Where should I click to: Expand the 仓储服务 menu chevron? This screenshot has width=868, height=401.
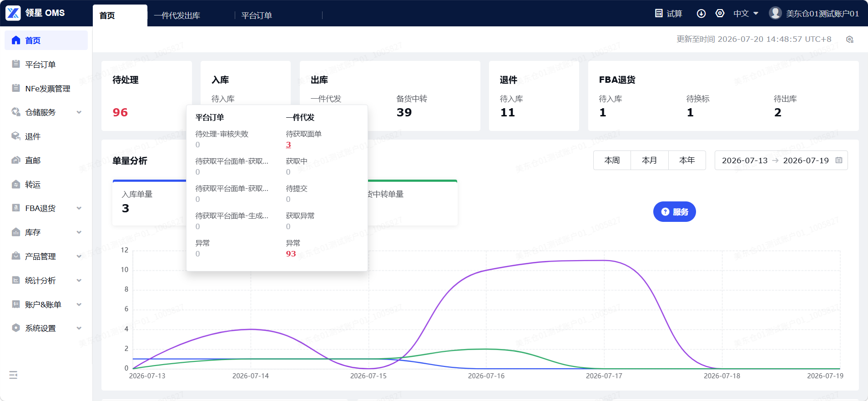click(x=79, y=112)
